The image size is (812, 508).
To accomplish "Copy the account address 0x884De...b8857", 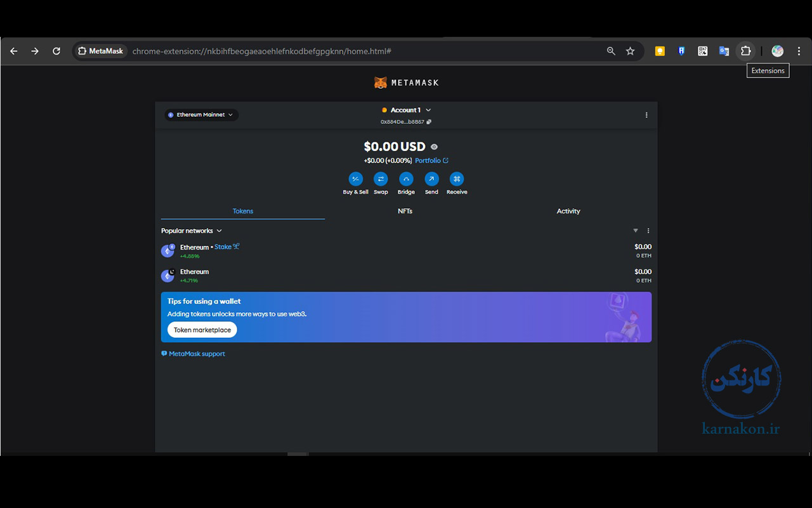I will [406, 122].
